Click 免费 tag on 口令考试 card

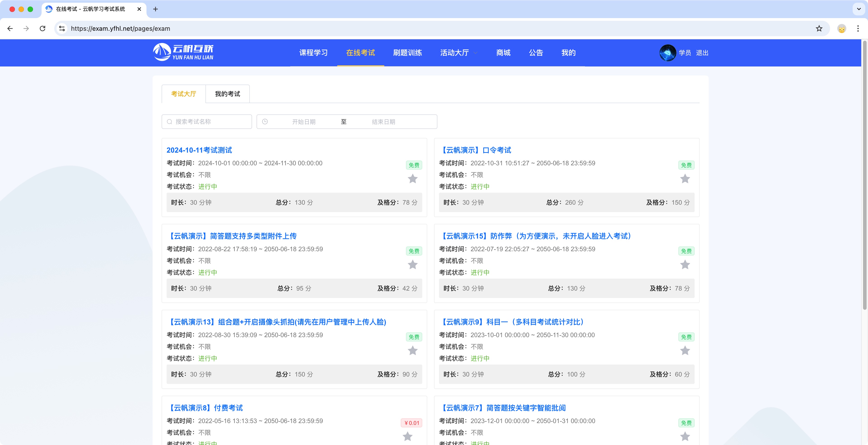(686, 165)
